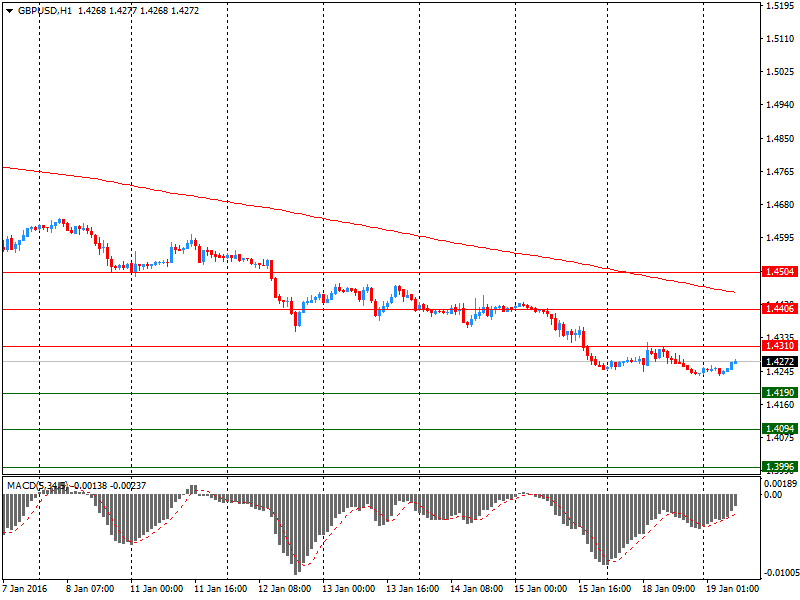Select the 19 Jan 01:00 time axis label

732,589
